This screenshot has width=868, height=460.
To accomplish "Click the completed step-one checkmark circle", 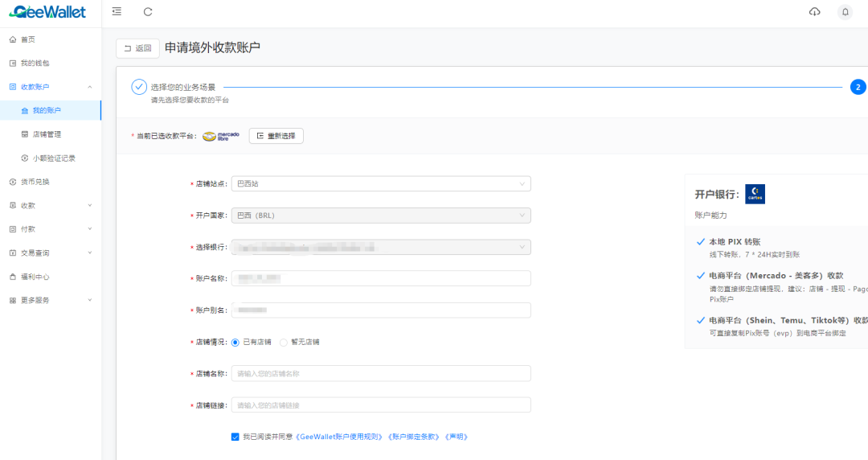I will 139,87.
